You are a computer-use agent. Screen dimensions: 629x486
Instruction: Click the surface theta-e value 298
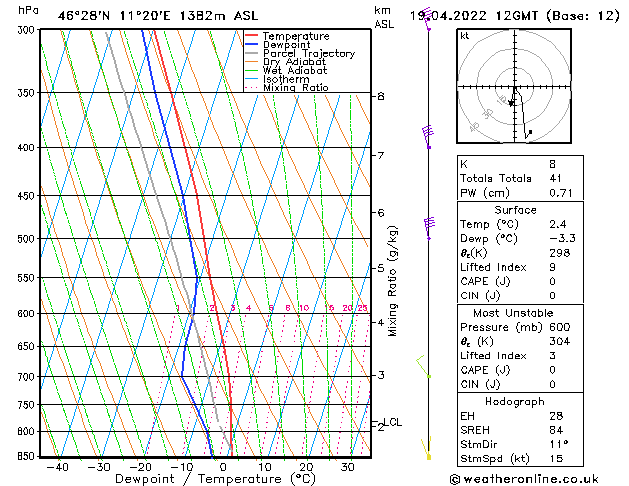point(560,253)
